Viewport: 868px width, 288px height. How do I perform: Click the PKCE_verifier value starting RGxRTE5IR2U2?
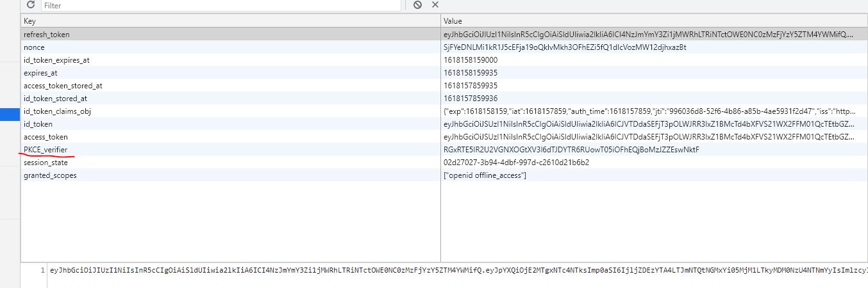click(x=571, y=150)
